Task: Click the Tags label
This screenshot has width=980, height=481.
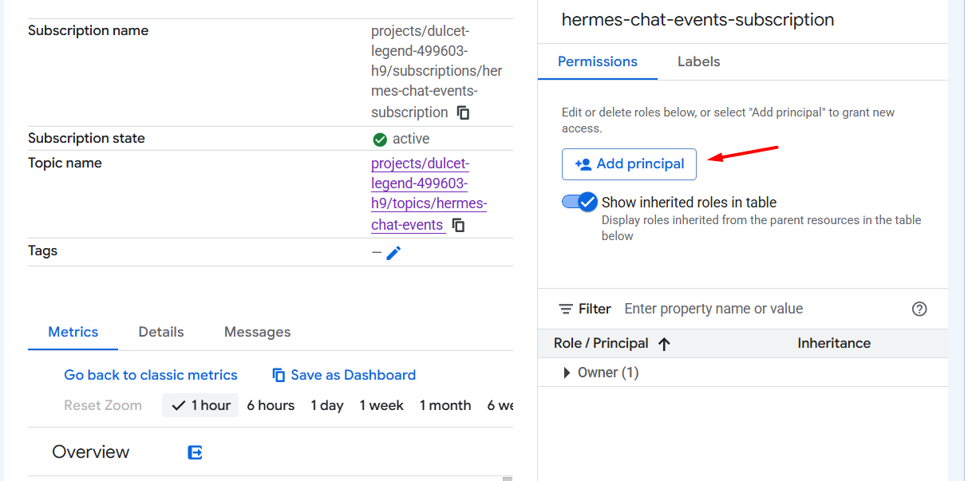Action: coord(43,250)
